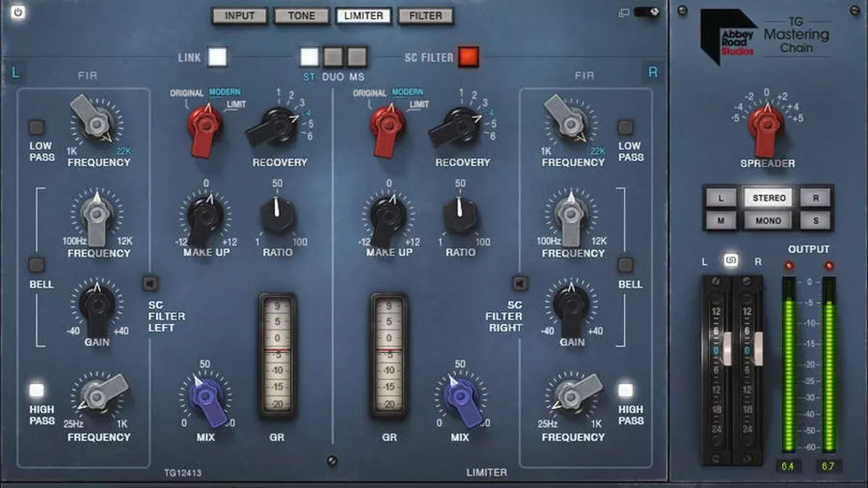Viewport: 868px width, 488px height.
Task: Enable right LOW PASS filter
Action: pos(626,128)
